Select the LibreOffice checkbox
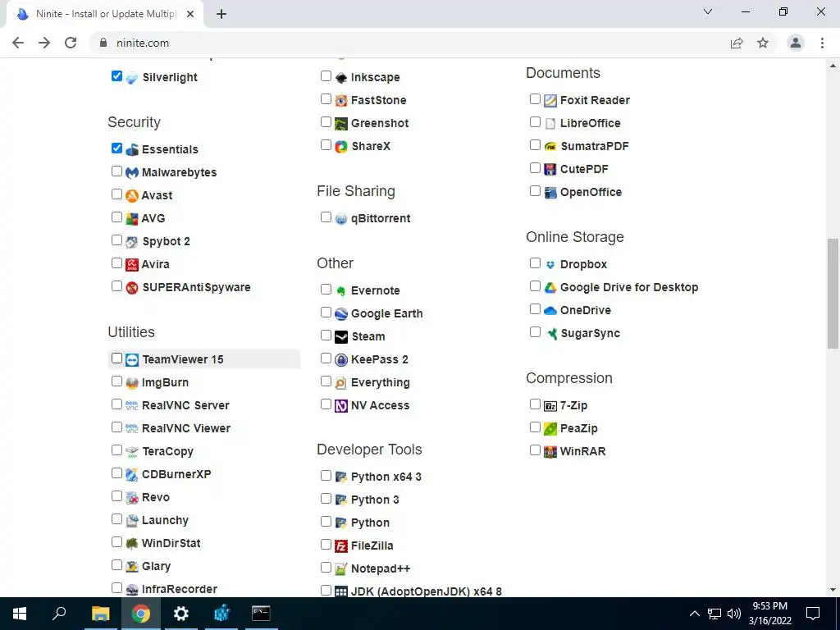The image size is (840, 630). click(x=535, y=122)
